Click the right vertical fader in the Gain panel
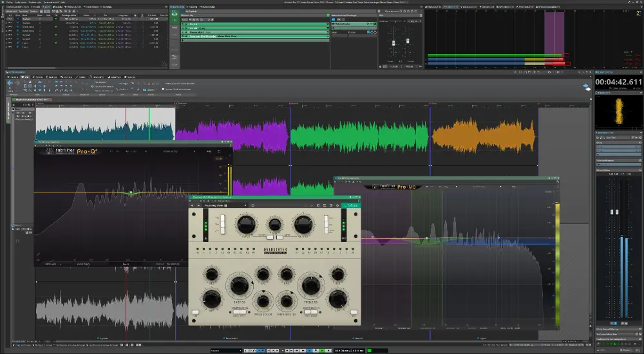 click(408, 41)
